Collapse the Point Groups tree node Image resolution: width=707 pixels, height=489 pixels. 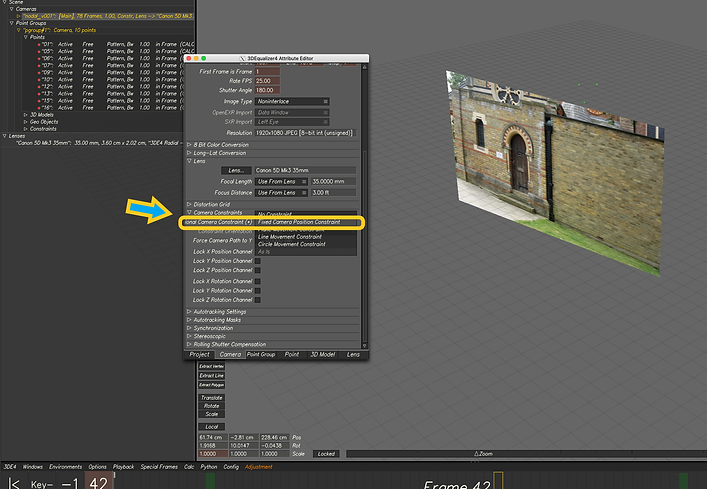[x=12, y=23]
